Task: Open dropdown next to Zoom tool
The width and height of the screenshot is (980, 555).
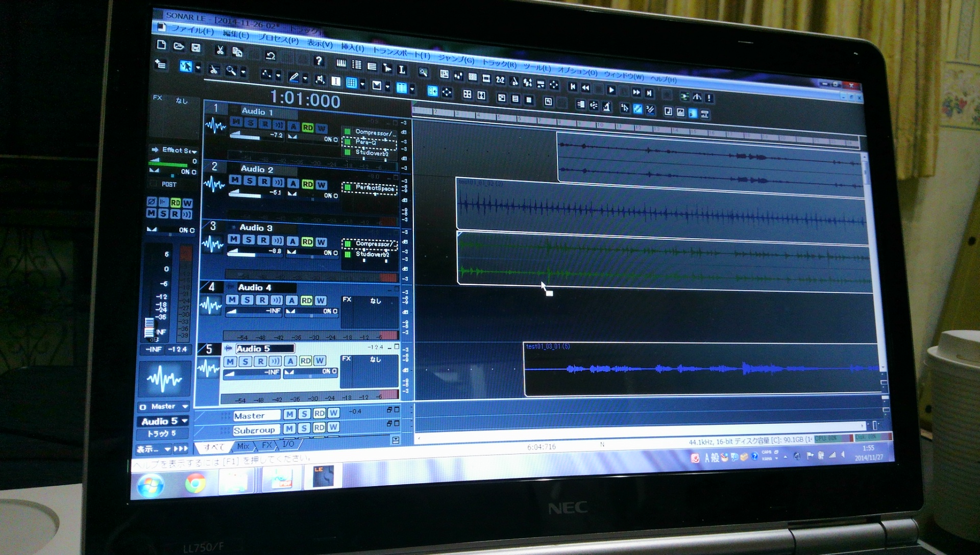Action: pos(243,72)
